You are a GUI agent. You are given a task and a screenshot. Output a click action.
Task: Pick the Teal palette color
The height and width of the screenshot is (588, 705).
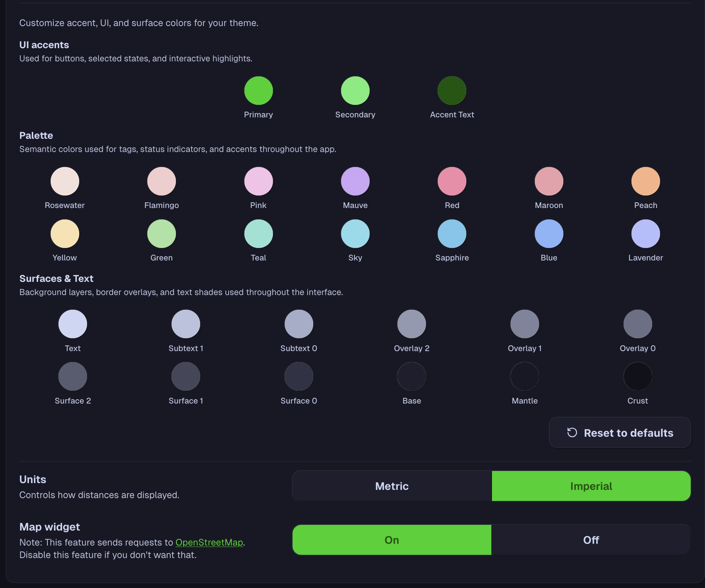(258, 233)
